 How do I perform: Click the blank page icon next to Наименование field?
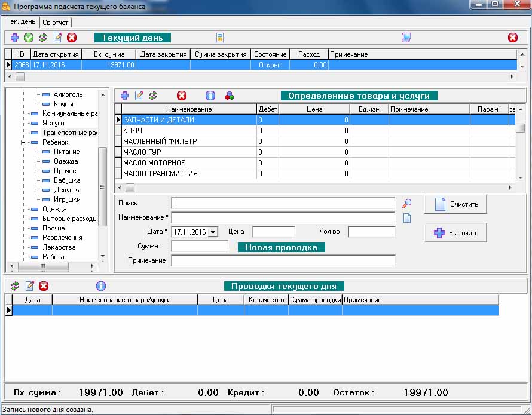pos(407,218)
